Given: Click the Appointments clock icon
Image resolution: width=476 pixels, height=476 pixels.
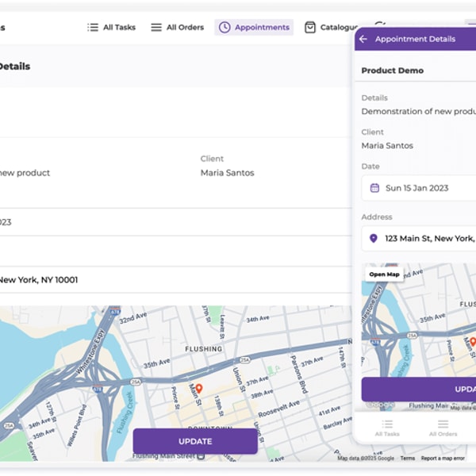Looking at the screenshot, I should click(x=225, y=27).
